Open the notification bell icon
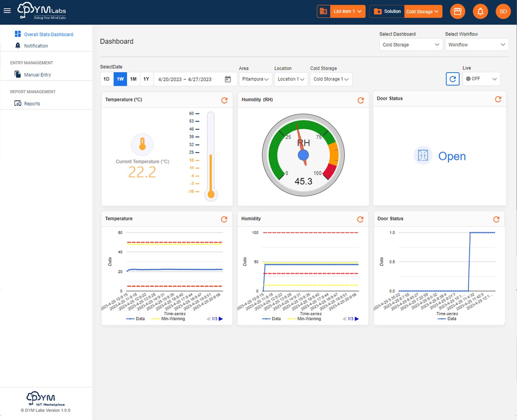Screen dimensions: 517x420 pos(480,12)
